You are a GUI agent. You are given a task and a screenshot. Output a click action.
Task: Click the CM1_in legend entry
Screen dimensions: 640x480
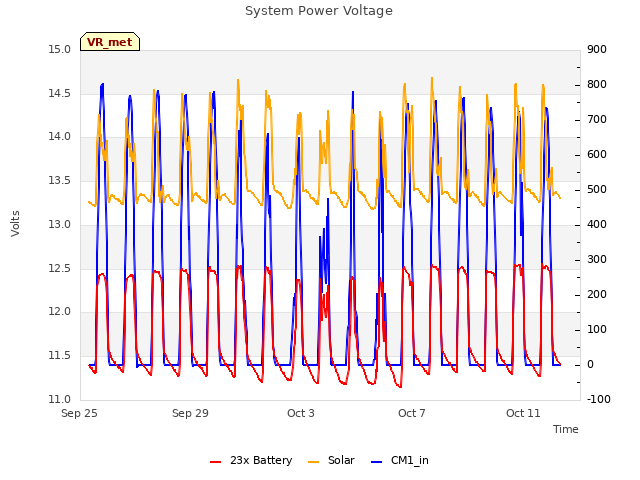point(400,460)
